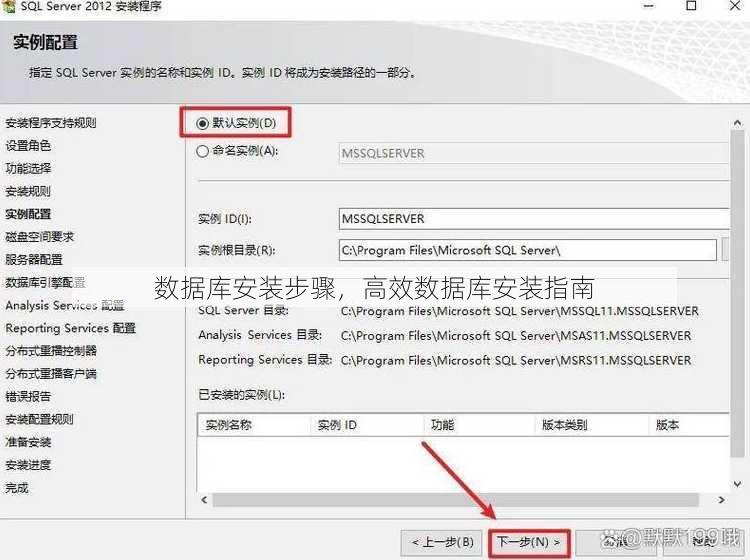750x560 pixels.
Task: Sort by 功能 column header
Action: point(479,425)
